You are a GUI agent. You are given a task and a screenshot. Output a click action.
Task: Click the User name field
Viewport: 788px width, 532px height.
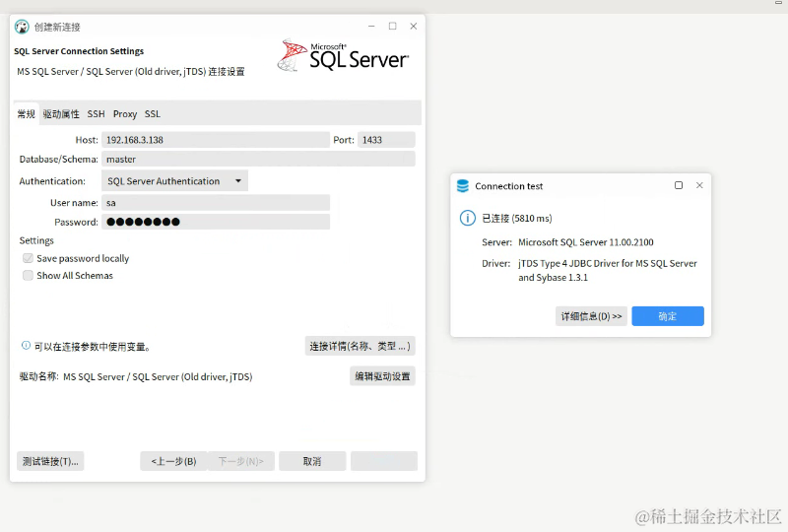point(216,203)
